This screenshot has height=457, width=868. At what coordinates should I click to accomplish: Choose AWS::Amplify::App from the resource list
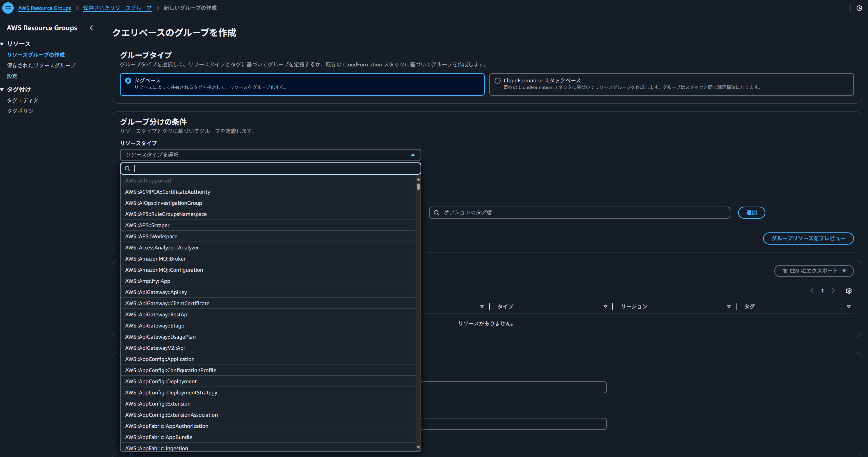tap(148, 281)
